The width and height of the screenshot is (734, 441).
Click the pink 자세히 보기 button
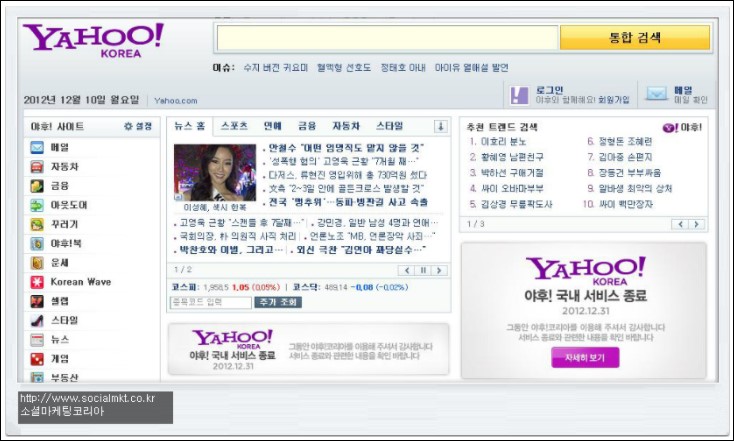point(585,358)
